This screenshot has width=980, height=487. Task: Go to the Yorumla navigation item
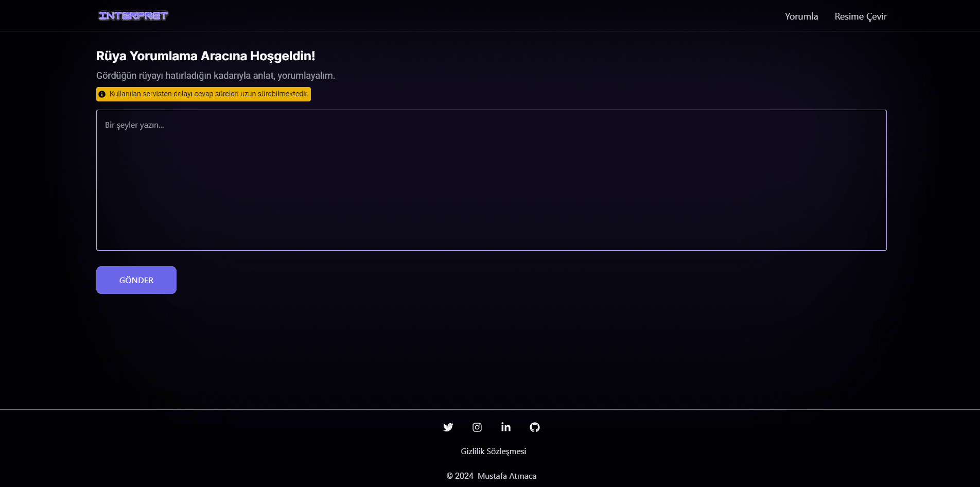click(x=801, y=16)
